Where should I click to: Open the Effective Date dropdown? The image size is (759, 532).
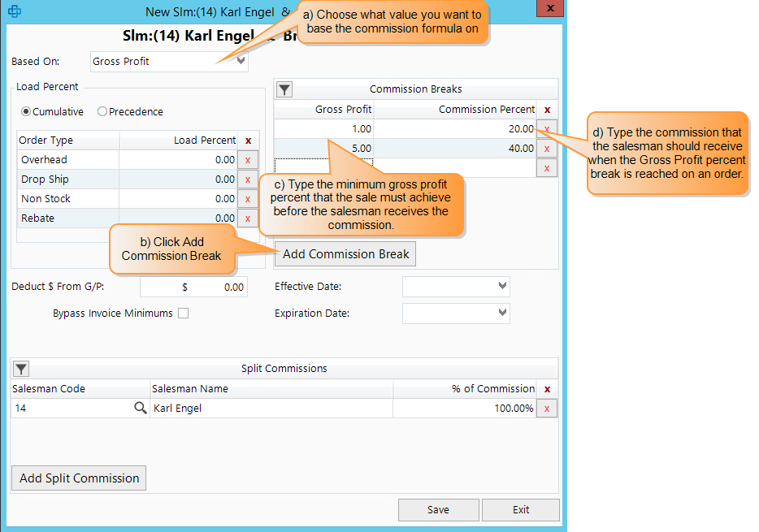tap(503, 286)
